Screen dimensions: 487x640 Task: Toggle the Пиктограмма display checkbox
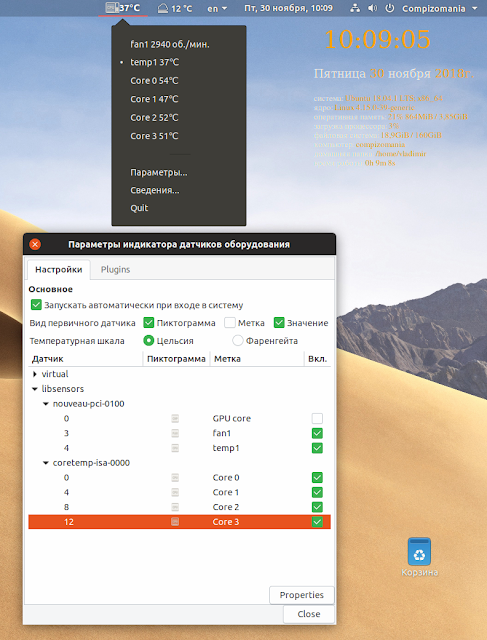149,323
